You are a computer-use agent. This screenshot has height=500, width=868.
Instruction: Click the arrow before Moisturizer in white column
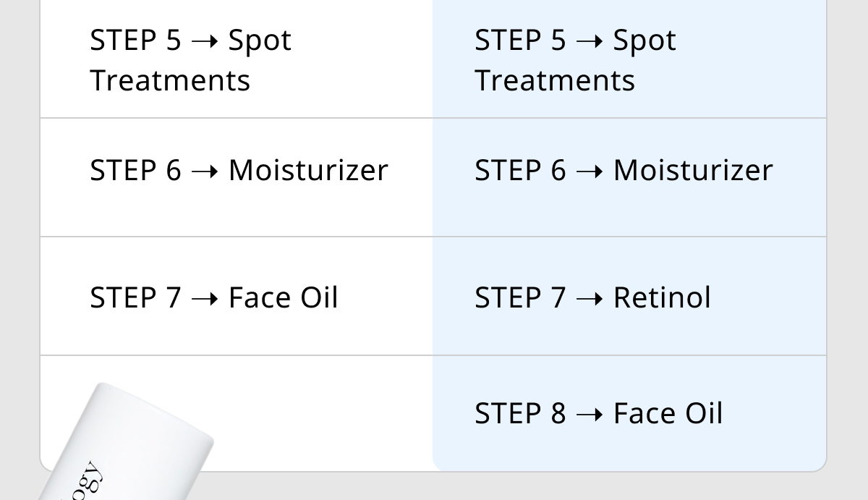coord(205,171)
